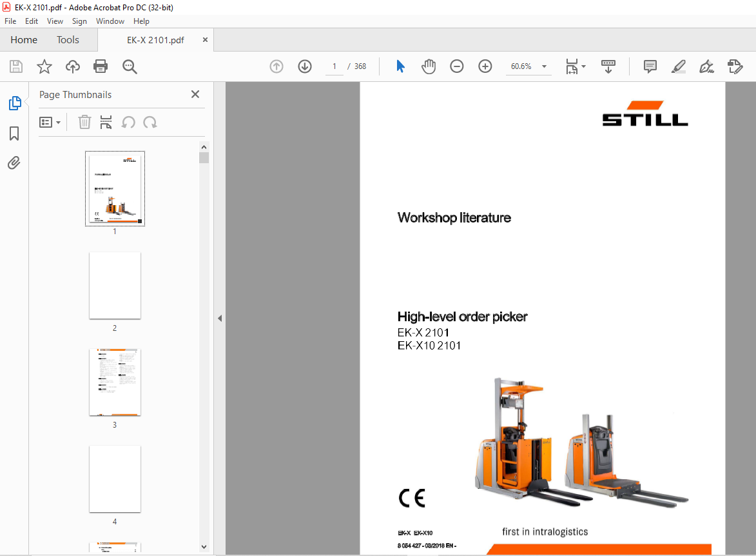Rotate page clockwise
The height and width of the screenshot is (556, 756).
tap(150, 122)
